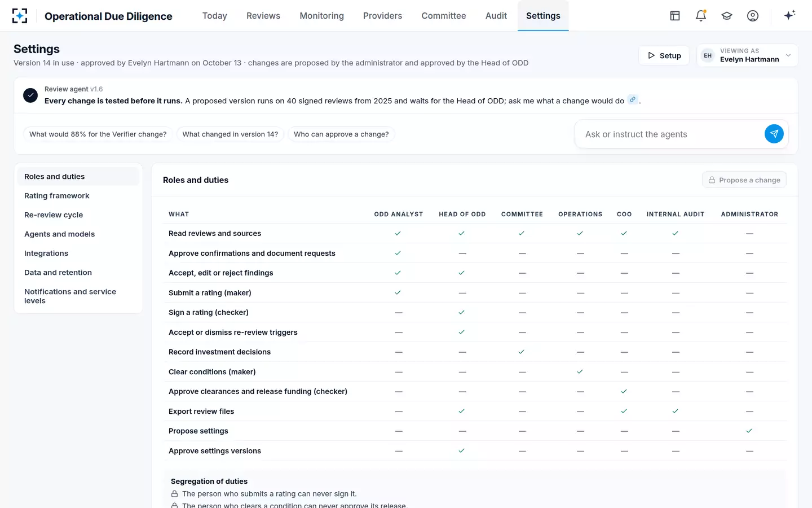Open the Committee tab
Viewport: 812px width, 508px height.
pyautogui.click(x=444, y=16)
